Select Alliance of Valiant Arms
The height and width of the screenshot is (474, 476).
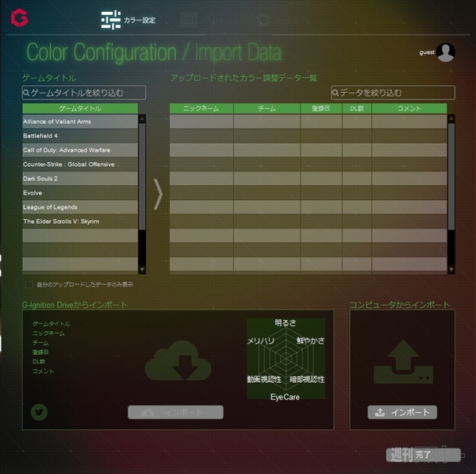point(80,121)
